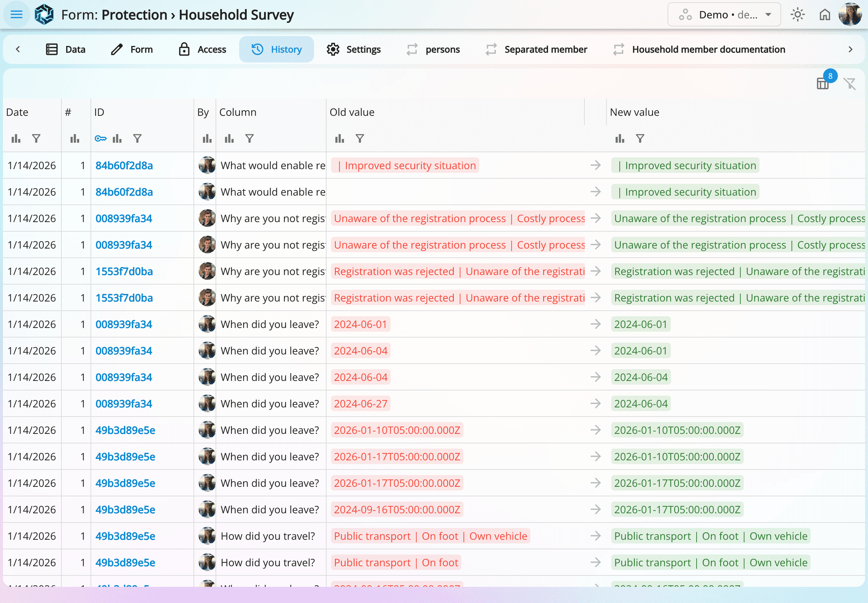Switch to the Data tab
Screen dimensions: 868x603
[x=66, y=49]
